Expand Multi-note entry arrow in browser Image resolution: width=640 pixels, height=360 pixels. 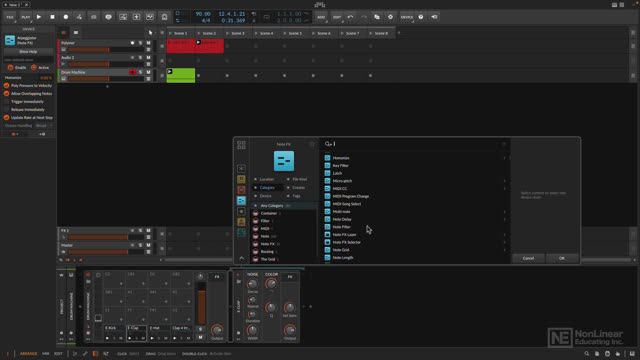(x=504, y=212)
